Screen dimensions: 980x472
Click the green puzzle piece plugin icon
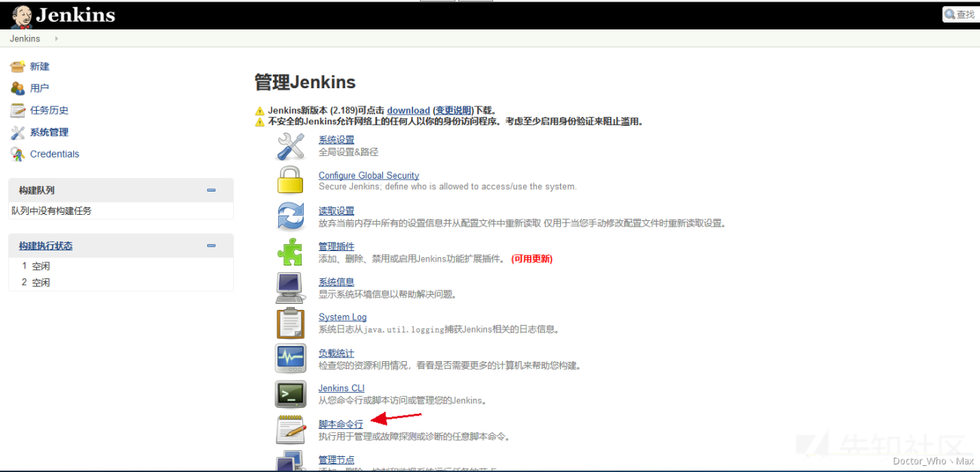click(x=290, y=252)
